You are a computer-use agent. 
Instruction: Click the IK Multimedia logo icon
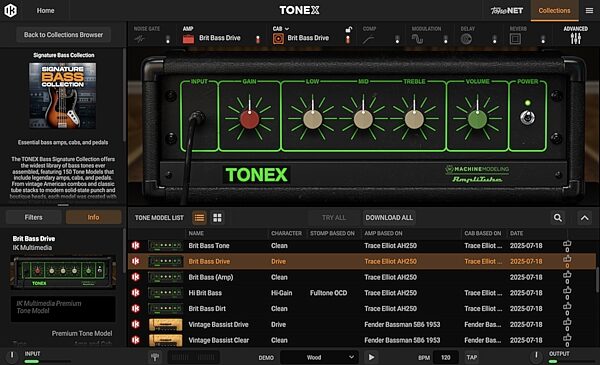10,10
